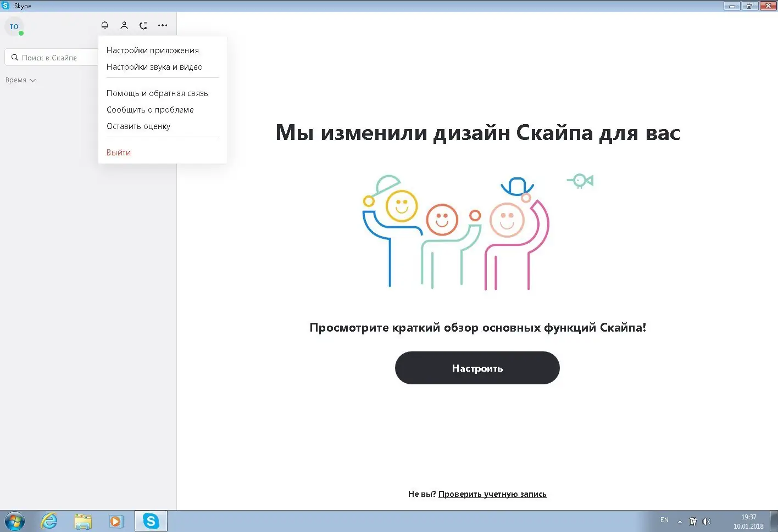This screenshot has width=778, height=532.
Task: Click the three-dot More options icon
Action: [163, 25]
